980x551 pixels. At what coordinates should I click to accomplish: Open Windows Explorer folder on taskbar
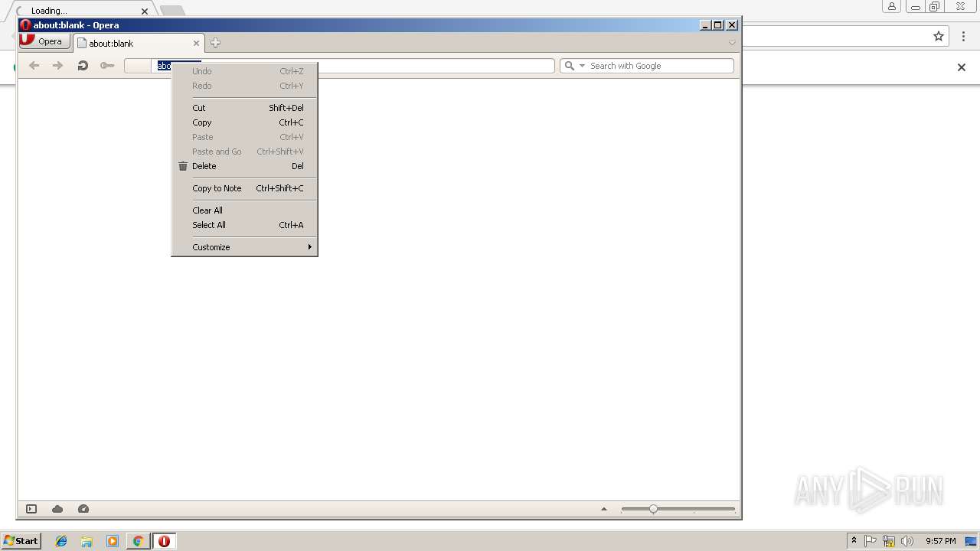pyautogui.click(x=87, y=541)
